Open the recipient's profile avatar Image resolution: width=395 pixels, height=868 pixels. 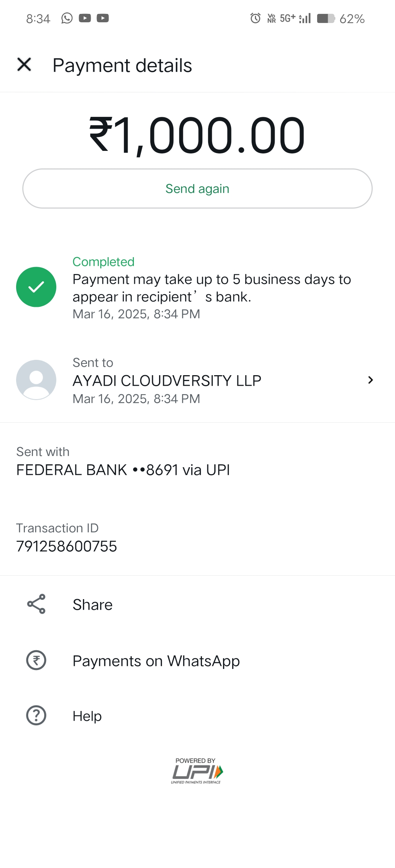[36, 380]
